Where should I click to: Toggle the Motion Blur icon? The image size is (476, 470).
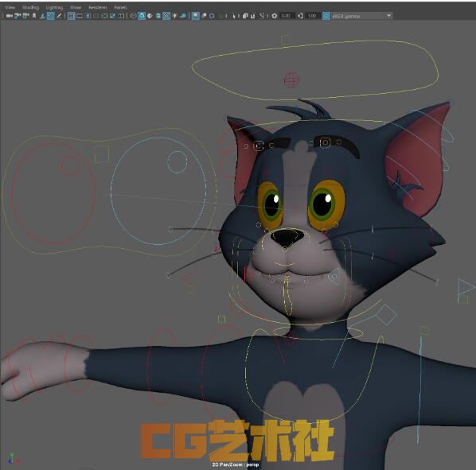tap(204, 16)
